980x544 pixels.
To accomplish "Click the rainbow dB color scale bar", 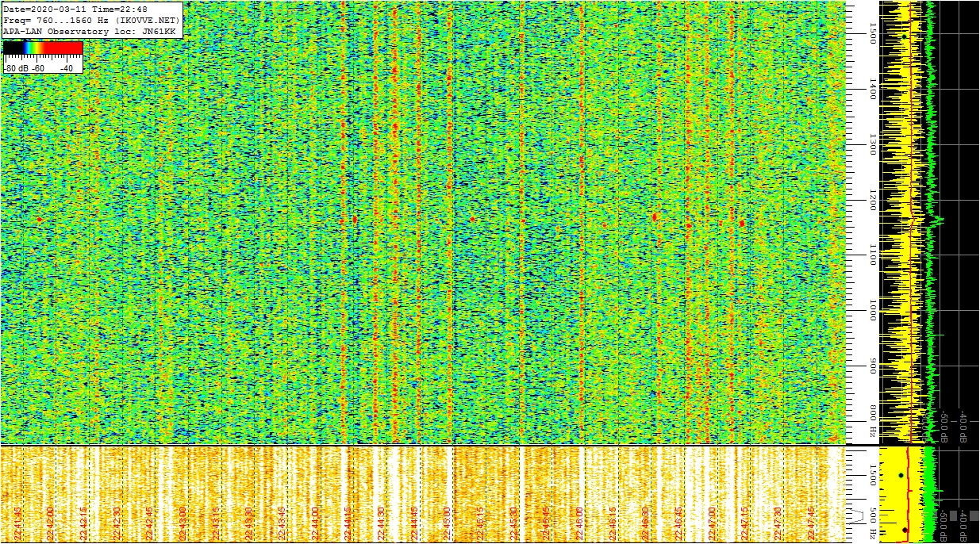I will point(43,48).
